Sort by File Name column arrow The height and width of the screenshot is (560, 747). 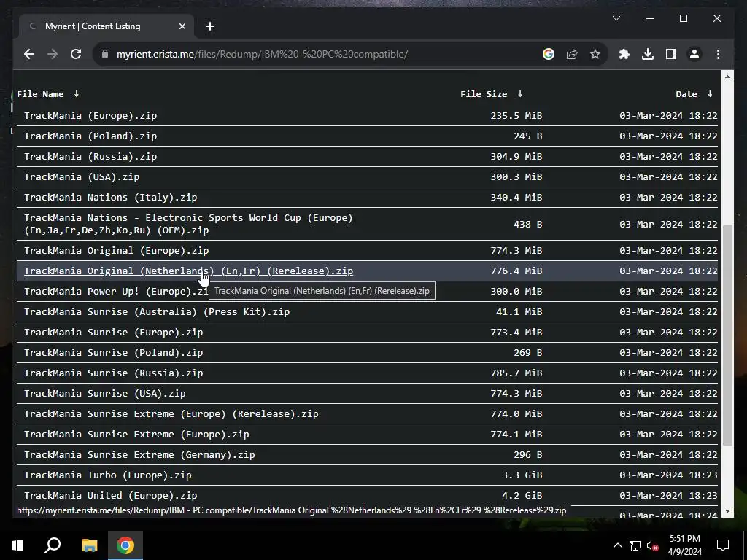76,94
